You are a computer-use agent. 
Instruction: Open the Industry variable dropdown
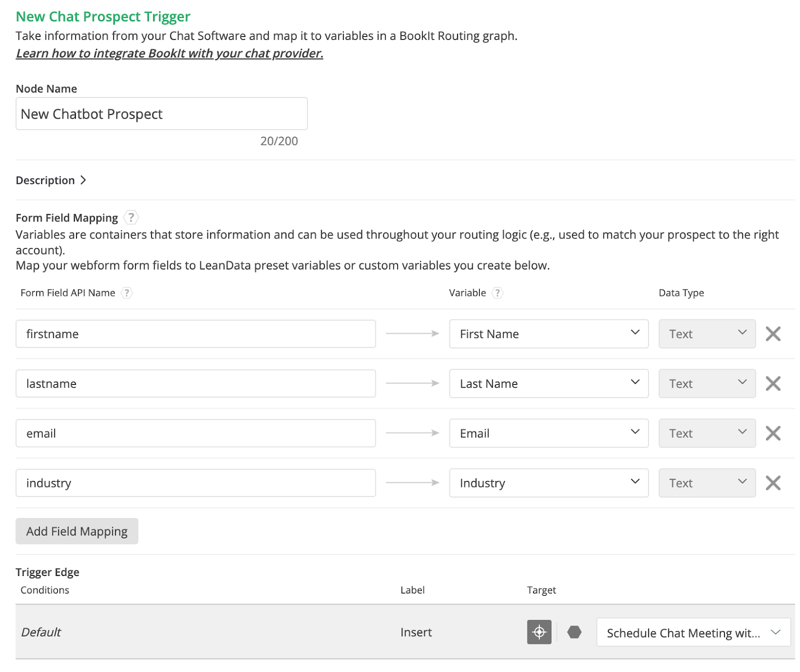click(548, 483)
